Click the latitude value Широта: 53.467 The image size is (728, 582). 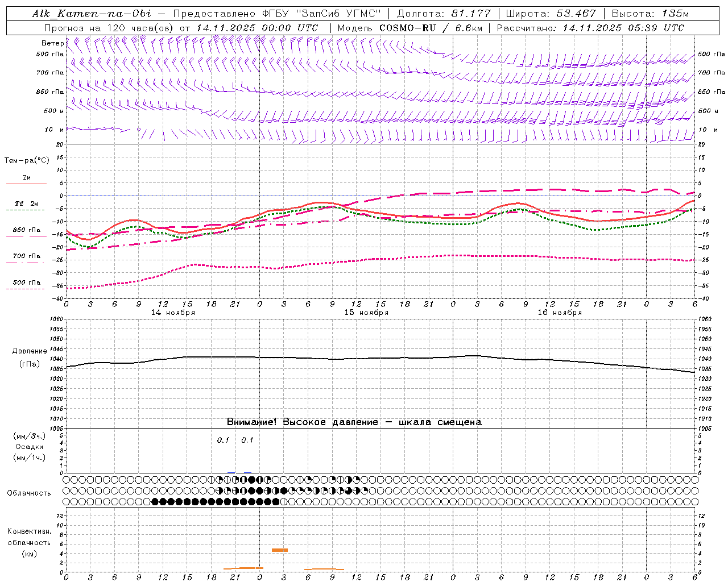tap(551, 14)
